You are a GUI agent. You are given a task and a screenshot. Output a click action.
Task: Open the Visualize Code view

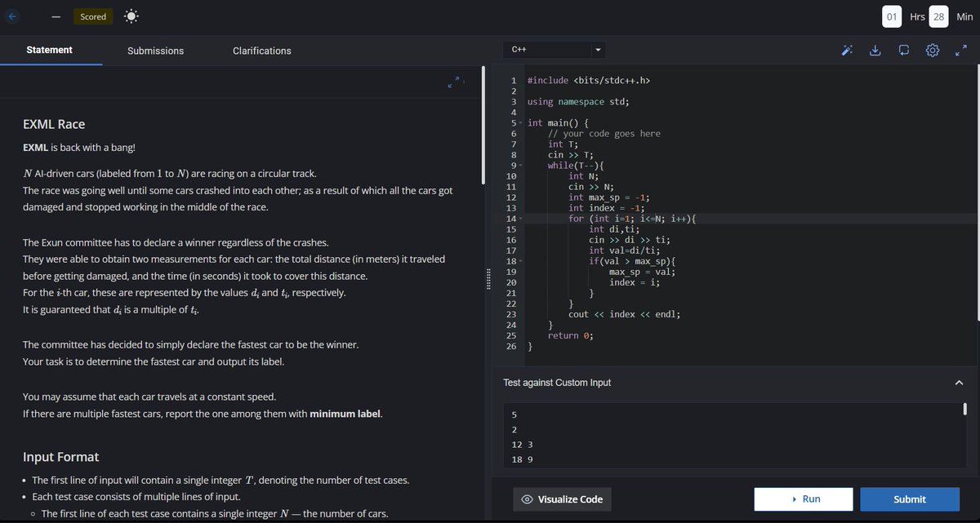[562, 499]
